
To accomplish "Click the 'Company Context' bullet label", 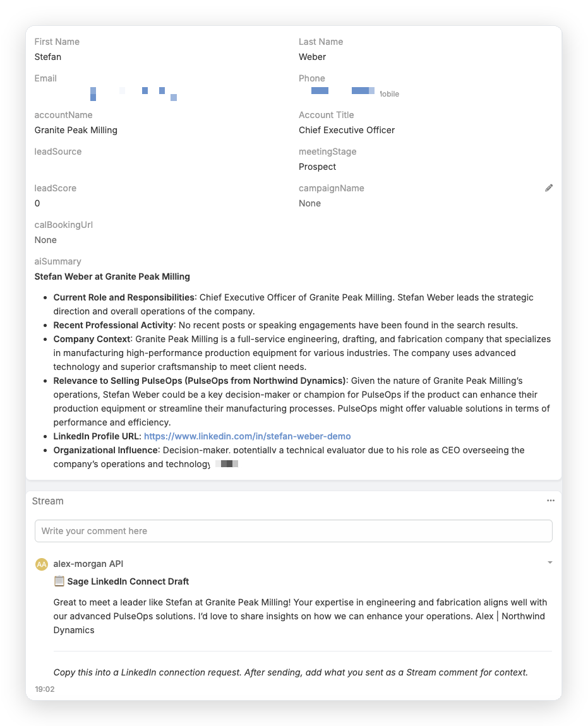I will coord(92,339).
